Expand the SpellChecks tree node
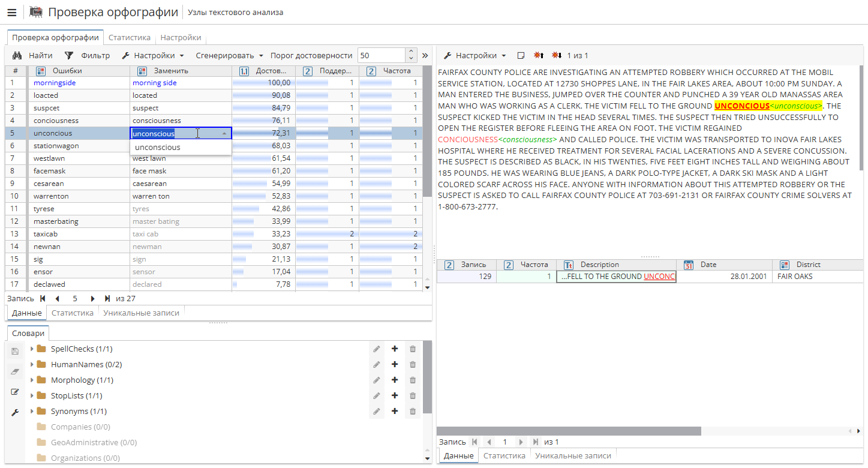 (32, 349)
